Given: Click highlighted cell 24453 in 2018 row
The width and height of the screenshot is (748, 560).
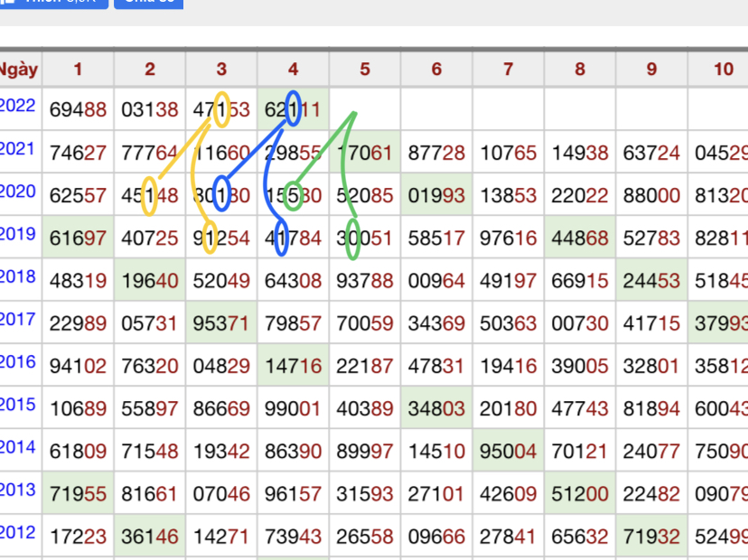Looking at the screenshot, I should coord(651,281).
